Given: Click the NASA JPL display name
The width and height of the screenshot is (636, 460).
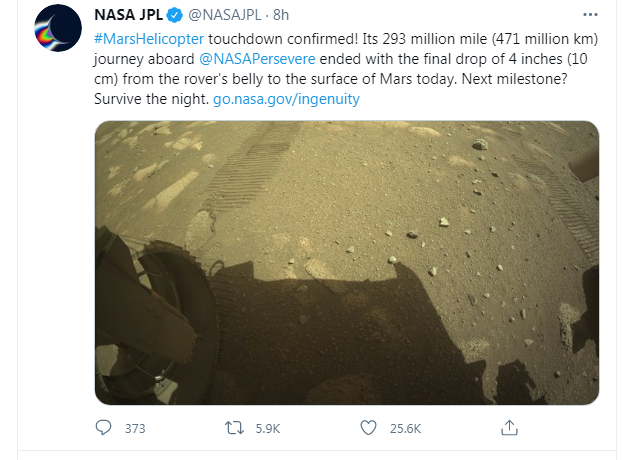Looking at the screenshot, I should pos(128,15).
